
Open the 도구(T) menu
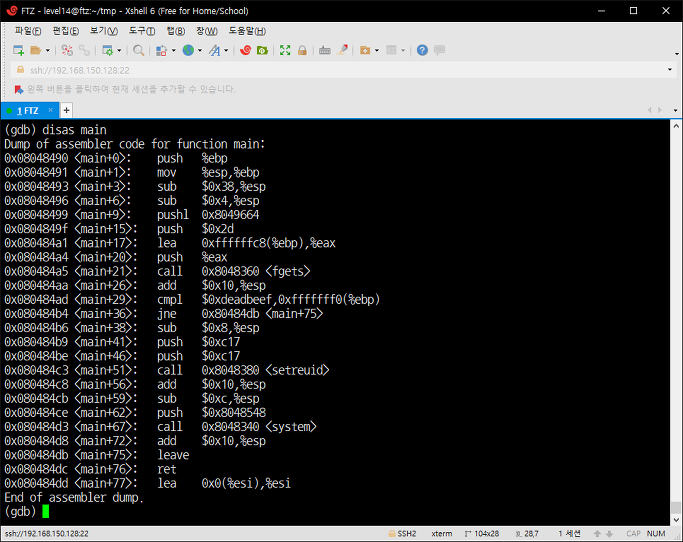pos(142,31)
